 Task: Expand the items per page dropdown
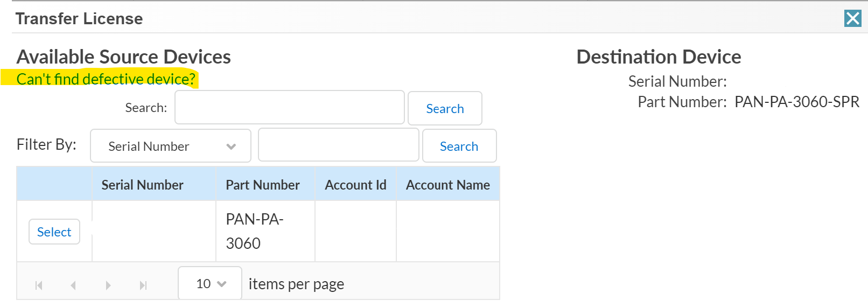click(x=210, y=283)
